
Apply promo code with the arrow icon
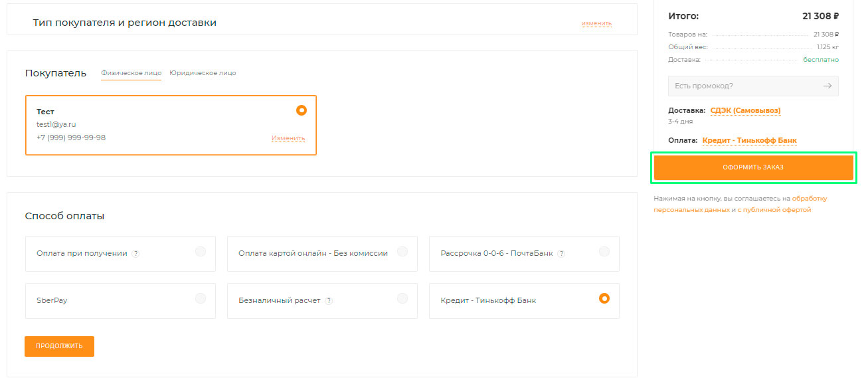[x=827, y=86]
